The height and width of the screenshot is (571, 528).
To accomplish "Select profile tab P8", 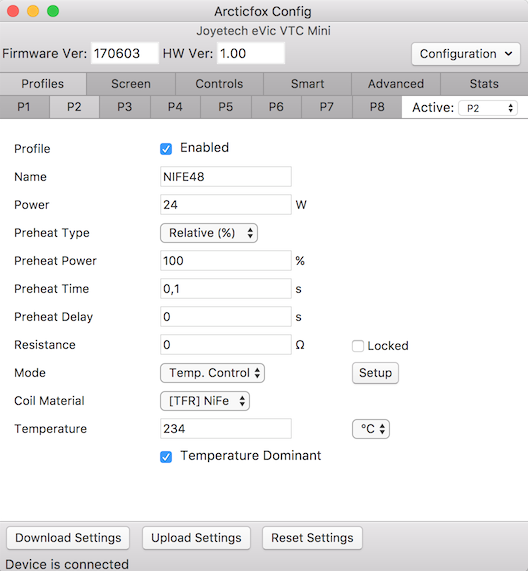I will point(377,107).
